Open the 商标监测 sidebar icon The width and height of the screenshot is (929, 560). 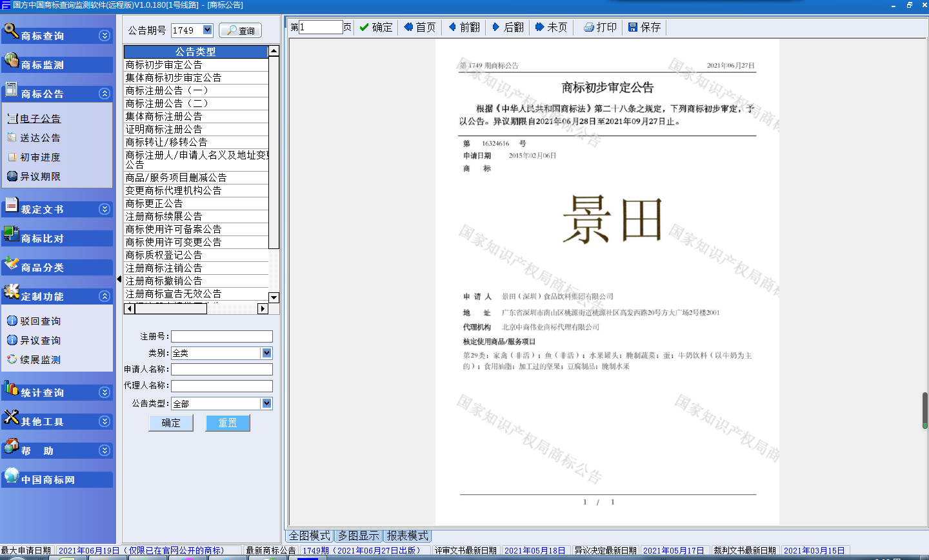coord(11,61)
